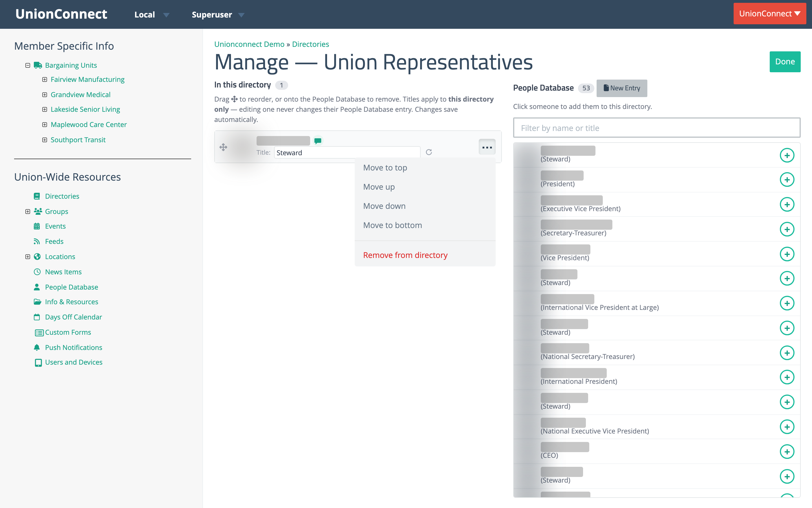Add the Vice President with the plus icon
This screenshot has height=508, width=812.
tap(787, 254)
